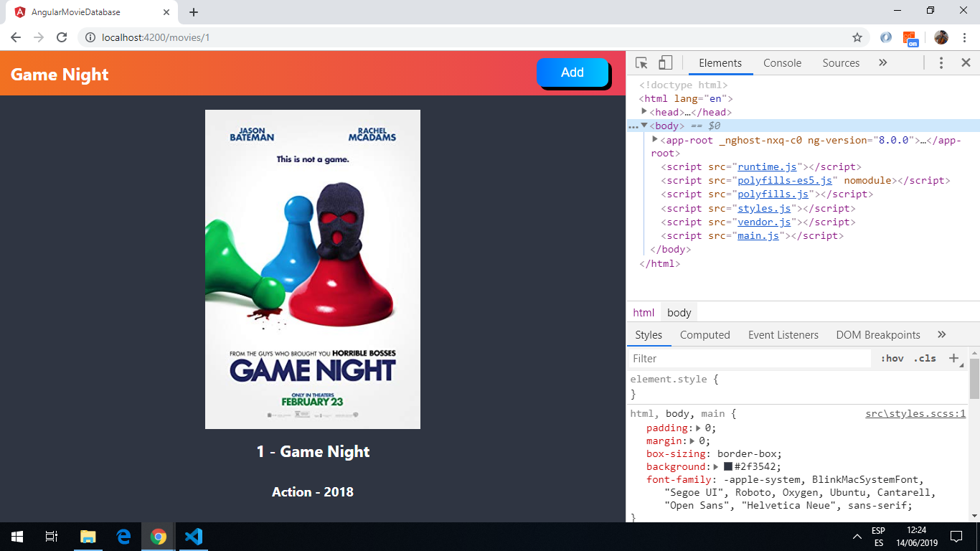The width and height of the screenshot is (980, 551).
Task: Open the Windows notification center icon
Action: point(956,537)
